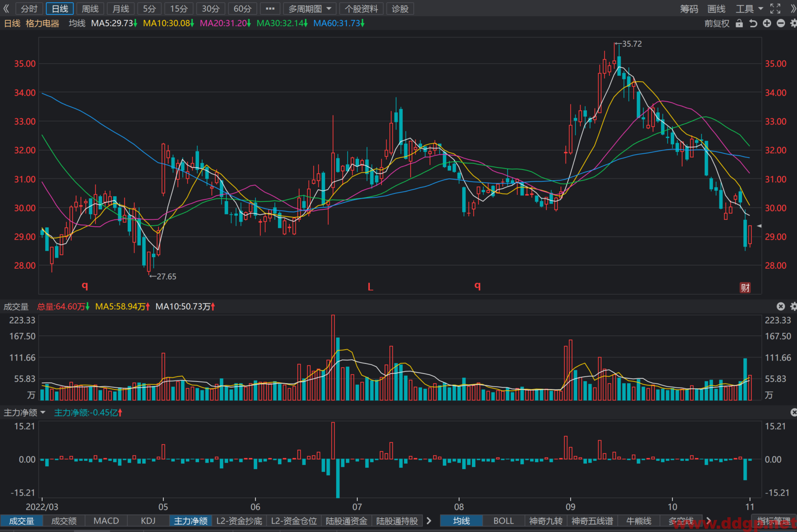Click the 格力电器 stock name label
797x532 pixels.
click(x=42, y=23)
